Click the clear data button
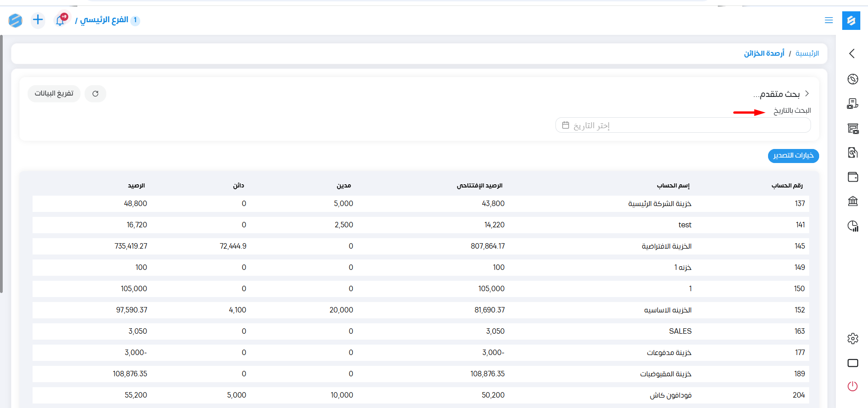The image size is (868, 408). tap(54, 94)
